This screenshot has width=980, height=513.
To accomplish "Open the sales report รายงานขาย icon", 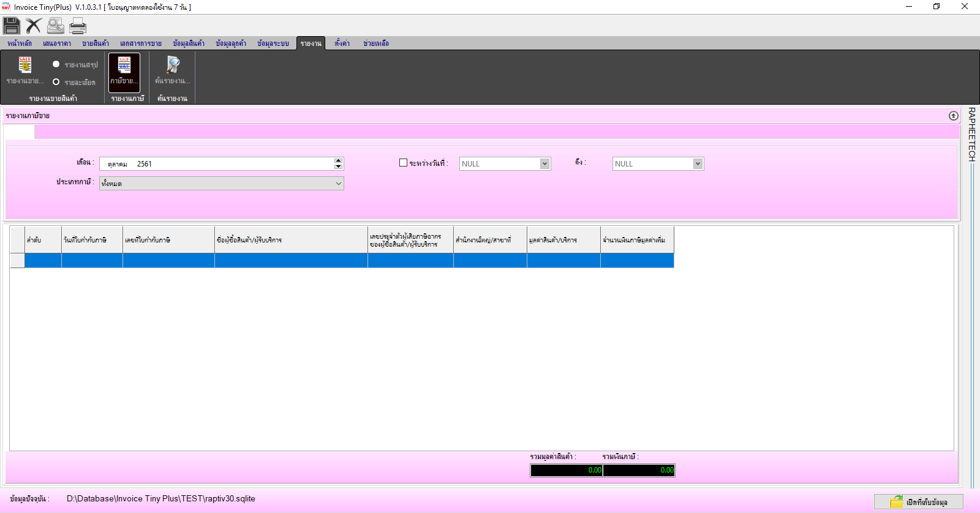I will pos(25,70).
